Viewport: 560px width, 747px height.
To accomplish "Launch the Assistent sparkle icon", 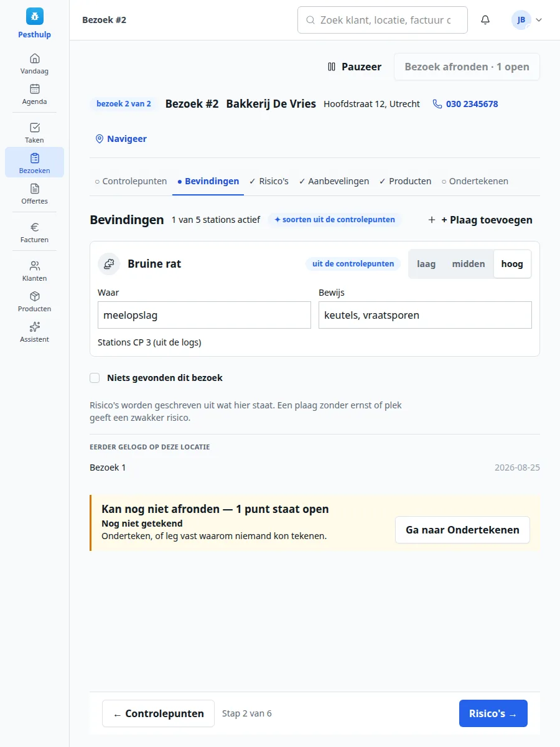I will (x=35, y=327).
